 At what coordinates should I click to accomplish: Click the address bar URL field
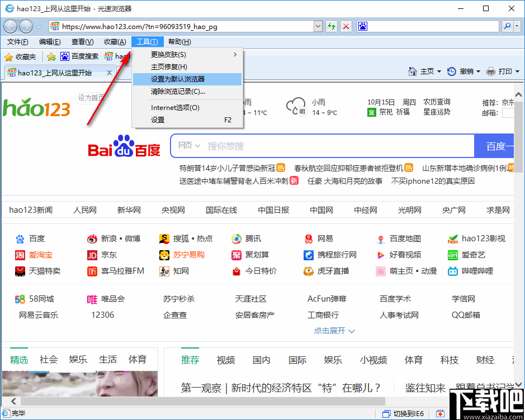click(x=187, y=26)
